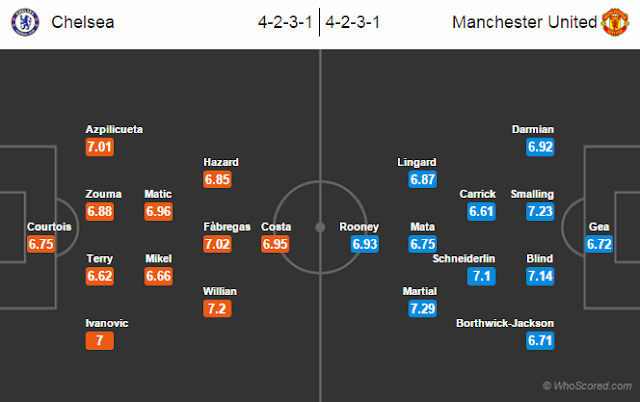
Task: Open the Manchester United team name link
Action: pos(524,22)
